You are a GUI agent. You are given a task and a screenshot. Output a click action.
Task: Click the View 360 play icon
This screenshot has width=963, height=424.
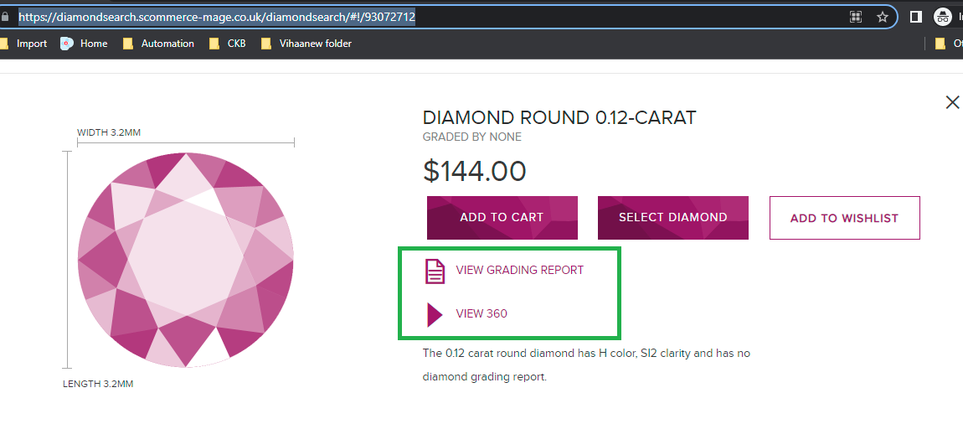(x=434, y=314)
